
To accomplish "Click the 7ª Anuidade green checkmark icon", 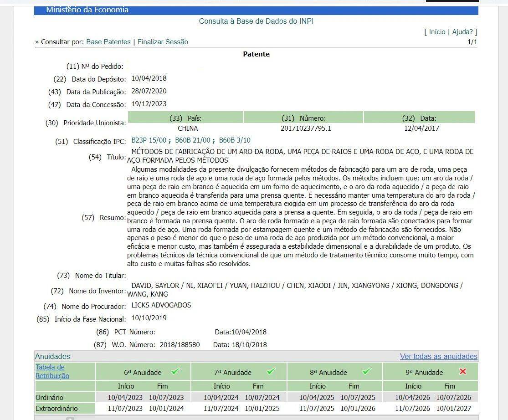I will pos(271,372).
